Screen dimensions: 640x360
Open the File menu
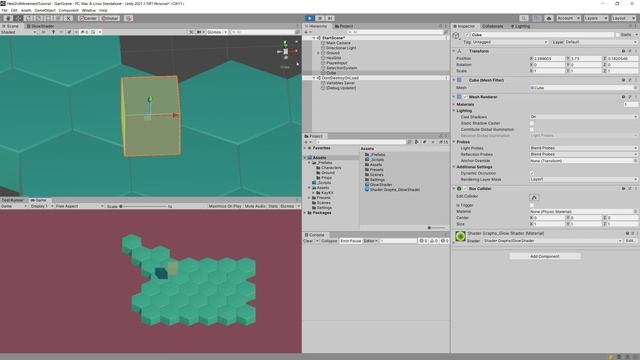4,10
